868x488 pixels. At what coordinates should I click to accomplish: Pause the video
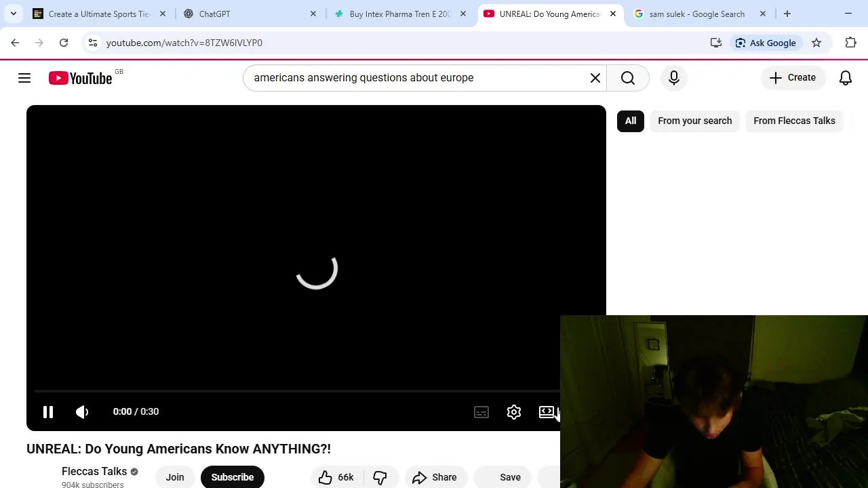pyautogui.click(x=48, y=411)
